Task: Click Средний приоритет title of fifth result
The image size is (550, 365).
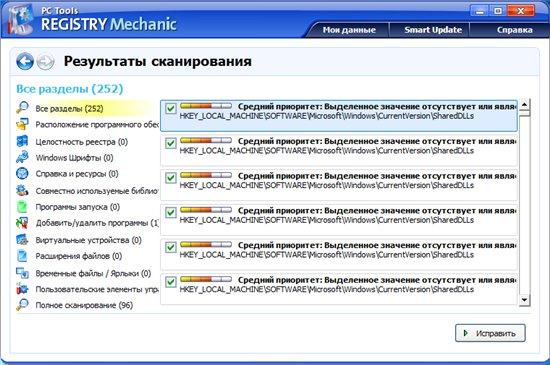Action: pos(377,245)
